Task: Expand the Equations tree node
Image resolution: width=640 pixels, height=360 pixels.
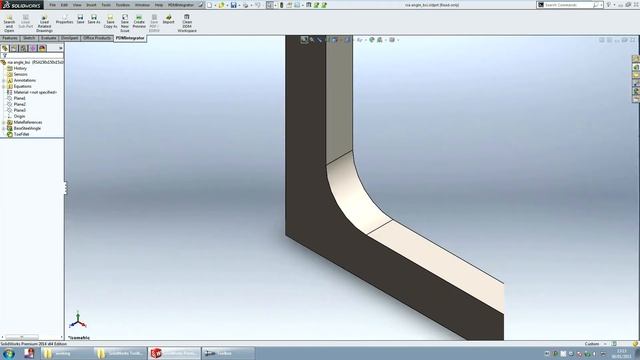Action: pyautogui.click(x=4, y=87)
